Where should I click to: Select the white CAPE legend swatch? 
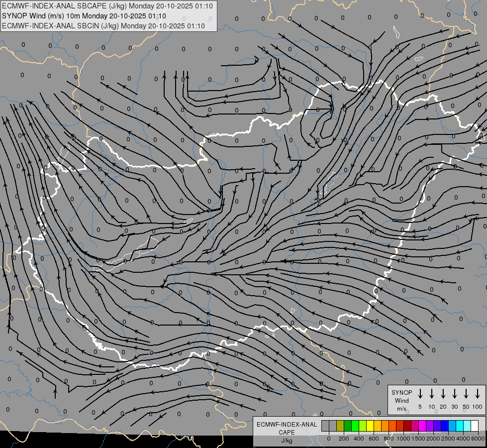[475, 426]
